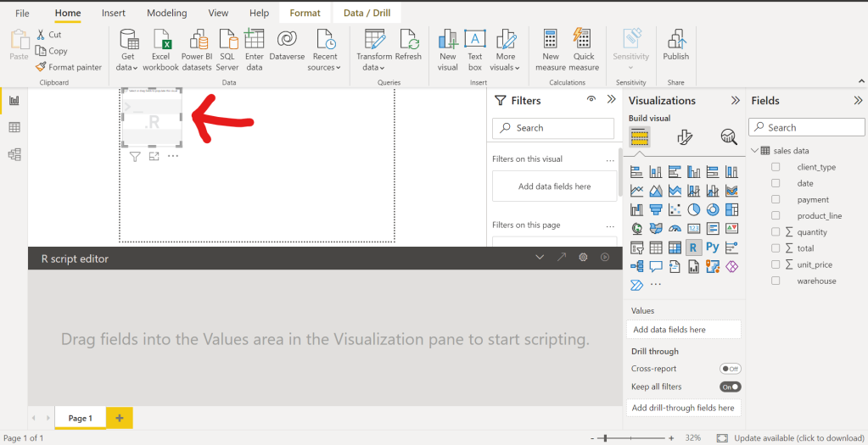Open the File menu
The height and width of the screenshot is (445, 868).
point(22,13)
